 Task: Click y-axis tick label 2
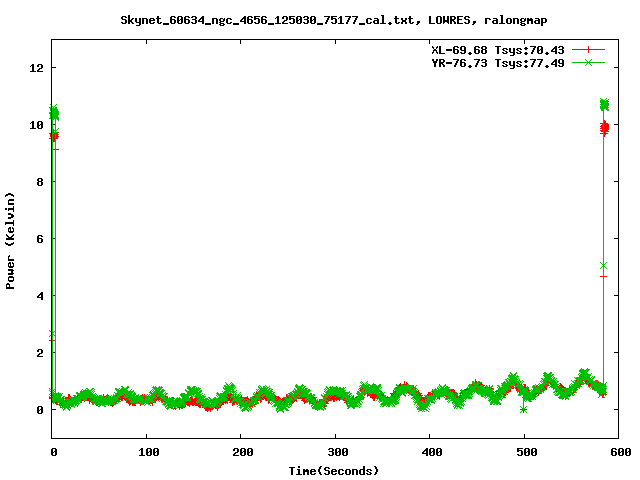(40, 353)
